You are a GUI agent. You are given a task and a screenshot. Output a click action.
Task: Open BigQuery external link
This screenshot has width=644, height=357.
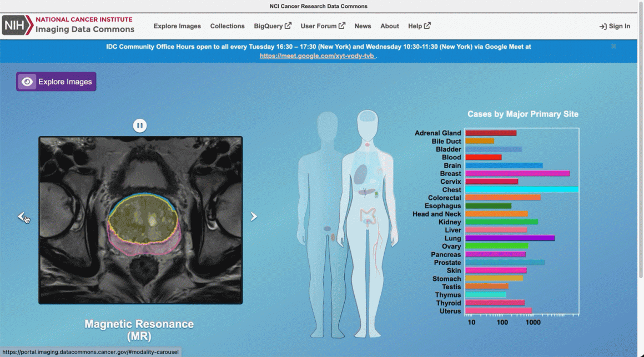(x=272, y=26)
